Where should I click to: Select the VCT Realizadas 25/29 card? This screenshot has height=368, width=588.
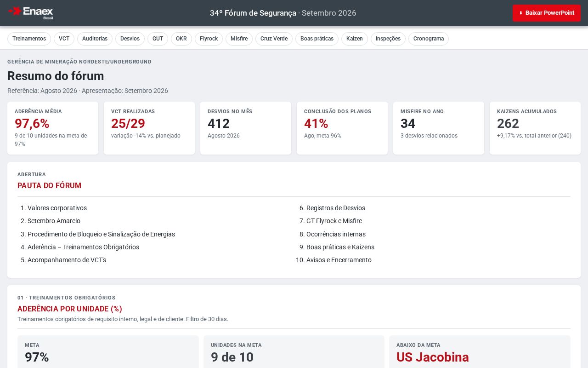(149, 128)
